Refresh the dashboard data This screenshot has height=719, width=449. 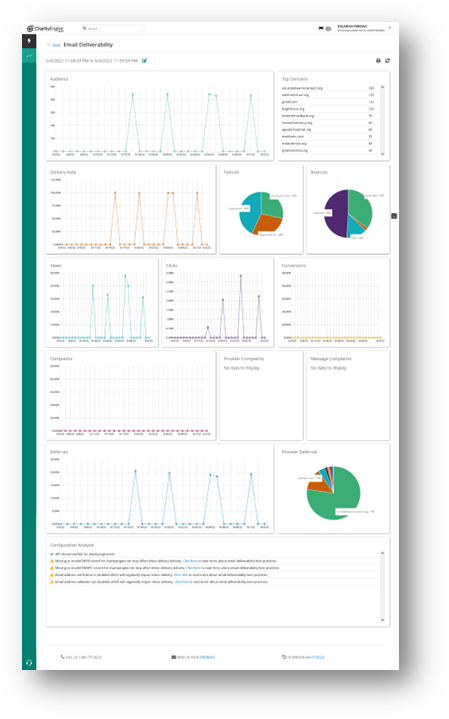[388, 61]
